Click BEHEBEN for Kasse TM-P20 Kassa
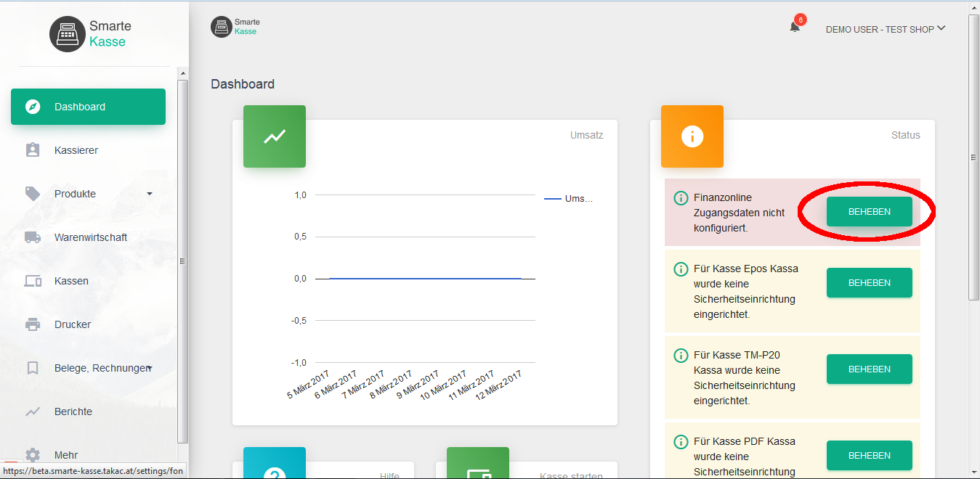Image resolution: width=980 pixels, height=479 pixels. pyautogui.click(x=870, y=369)
